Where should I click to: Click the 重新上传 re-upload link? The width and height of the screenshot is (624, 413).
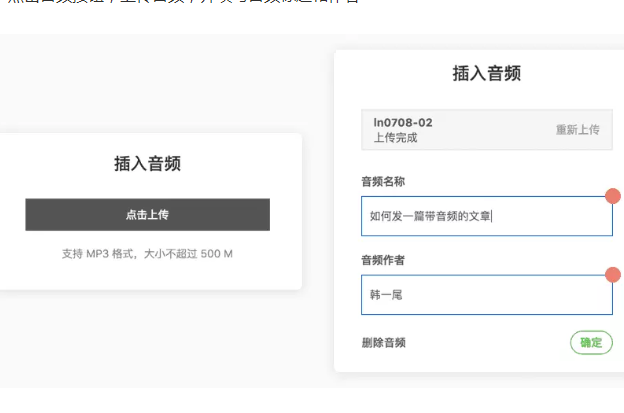(577, 130)
